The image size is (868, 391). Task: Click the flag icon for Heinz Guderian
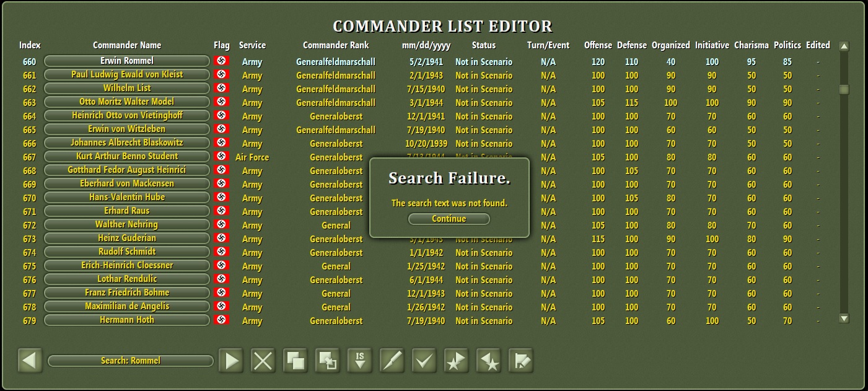[x=222, y=238]
